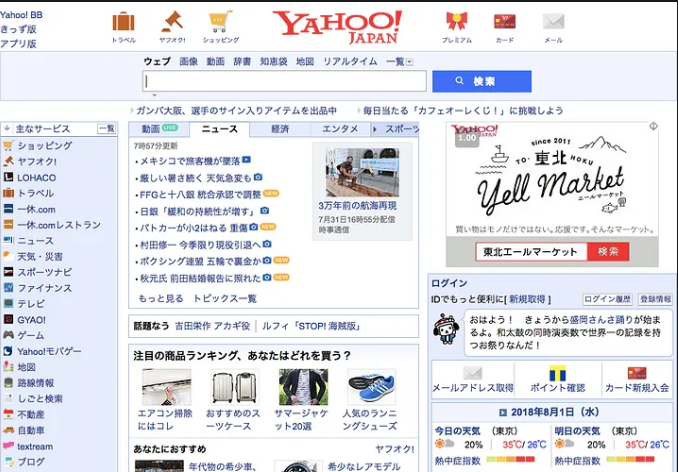Open the ショッピング cart icon in header
Image resolution: width=678 pixels, height=472 pixels.
point(221,22)
